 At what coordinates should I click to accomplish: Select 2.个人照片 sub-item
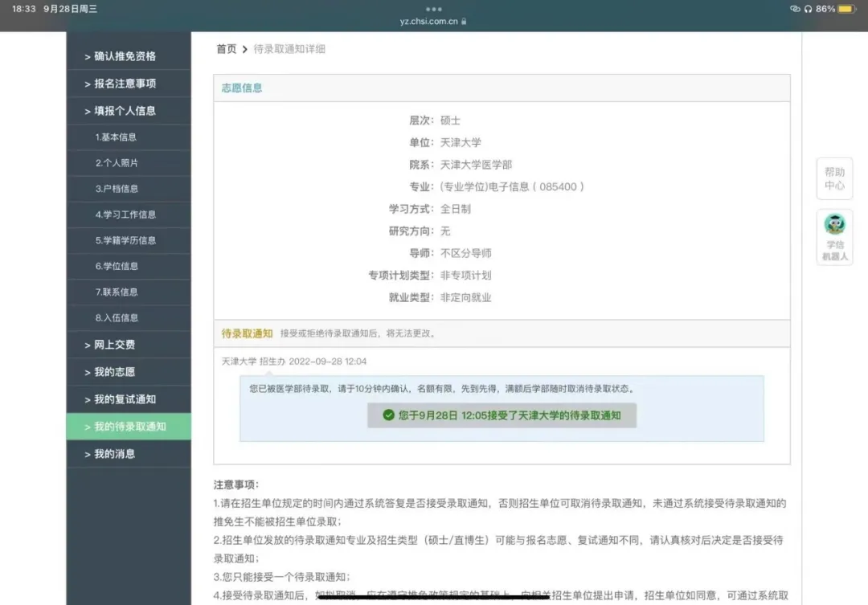coord(129,163)
